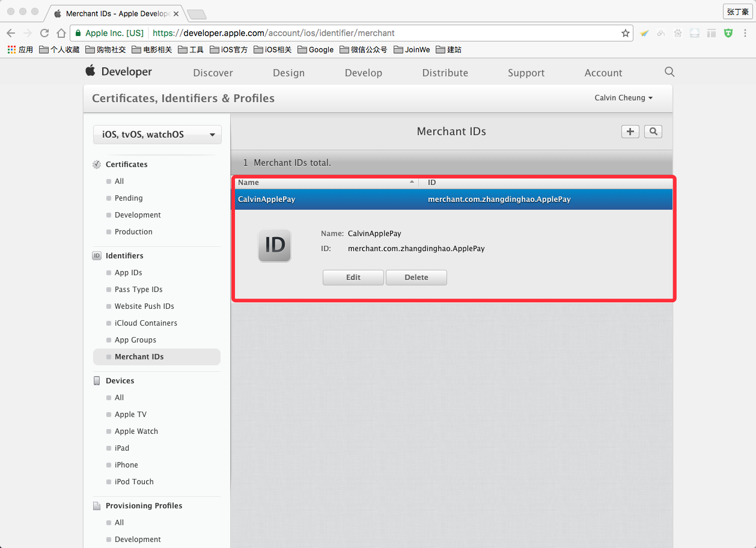
Task: Click the green lock site info icon
Action: [x=78, y=33]
